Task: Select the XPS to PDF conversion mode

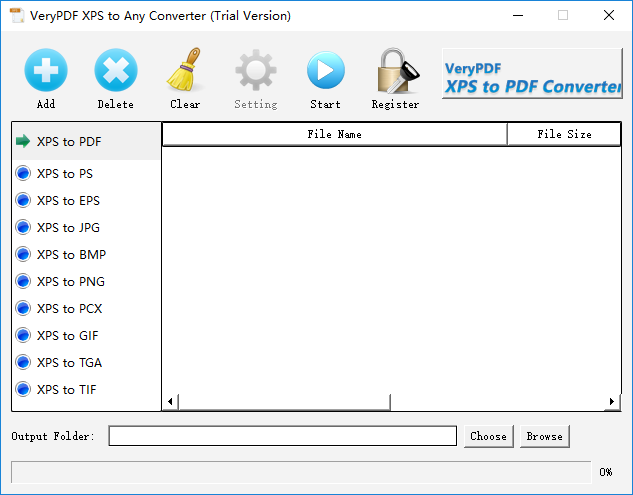Action: click(86, 141)
